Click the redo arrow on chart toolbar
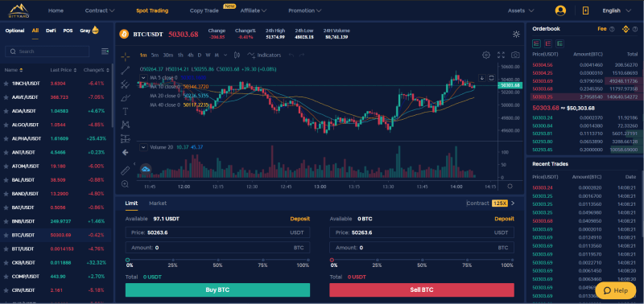The height and width of the screenshot is (304, 644). click(x=302, y=55)
